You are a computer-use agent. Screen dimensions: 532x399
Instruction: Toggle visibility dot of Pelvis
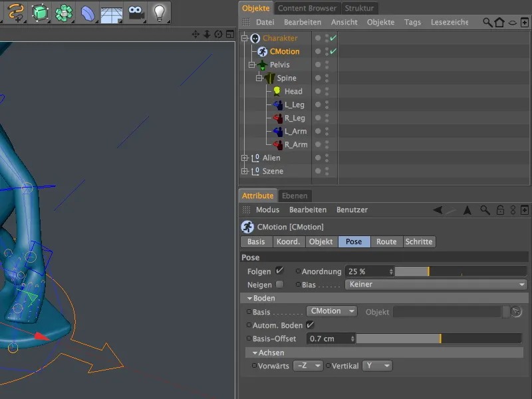point(318,65)
